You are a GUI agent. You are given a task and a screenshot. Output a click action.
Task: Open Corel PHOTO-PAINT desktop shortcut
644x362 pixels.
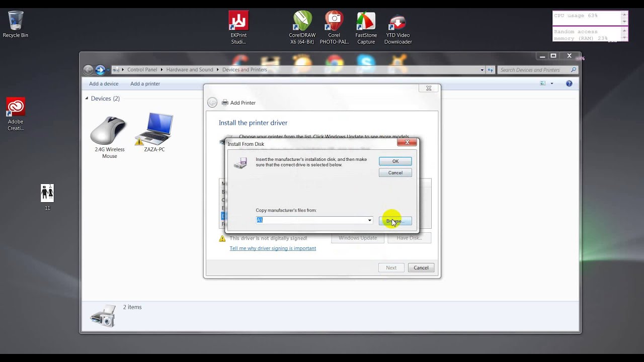(334, 28)
